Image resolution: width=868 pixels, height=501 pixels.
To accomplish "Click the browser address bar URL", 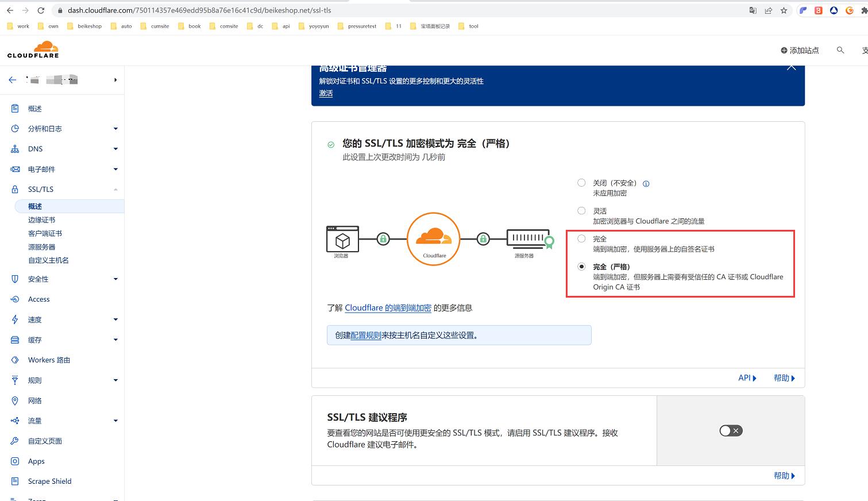I will click(x=199, y=10).
